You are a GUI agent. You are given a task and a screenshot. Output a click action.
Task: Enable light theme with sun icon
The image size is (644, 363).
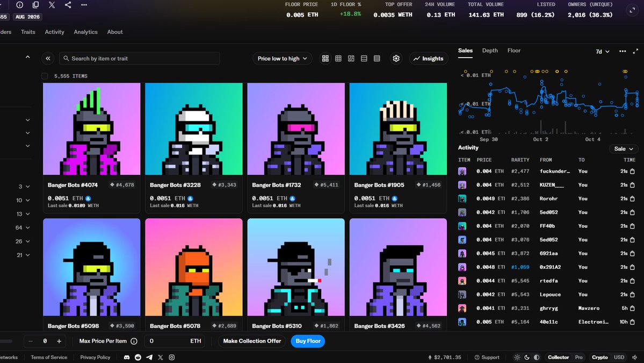pyautogui.click(x=517, y=357)
